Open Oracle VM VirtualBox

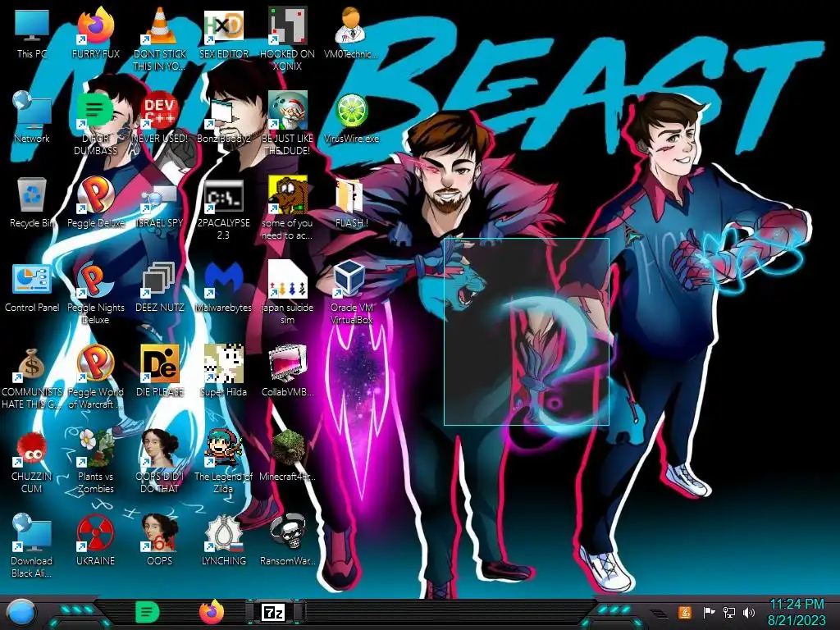351,293
